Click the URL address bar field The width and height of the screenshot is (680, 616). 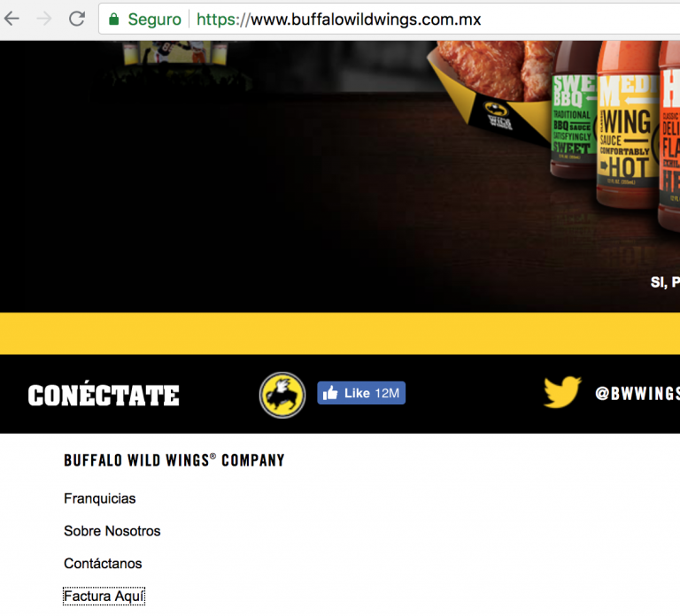[389, 19]
